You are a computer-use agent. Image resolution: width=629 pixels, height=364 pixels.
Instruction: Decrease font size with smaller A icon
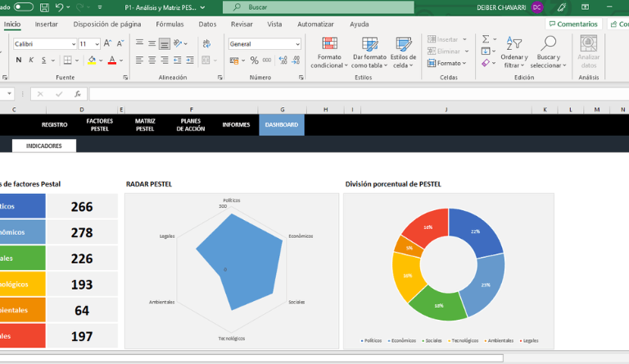coord(120,43)
